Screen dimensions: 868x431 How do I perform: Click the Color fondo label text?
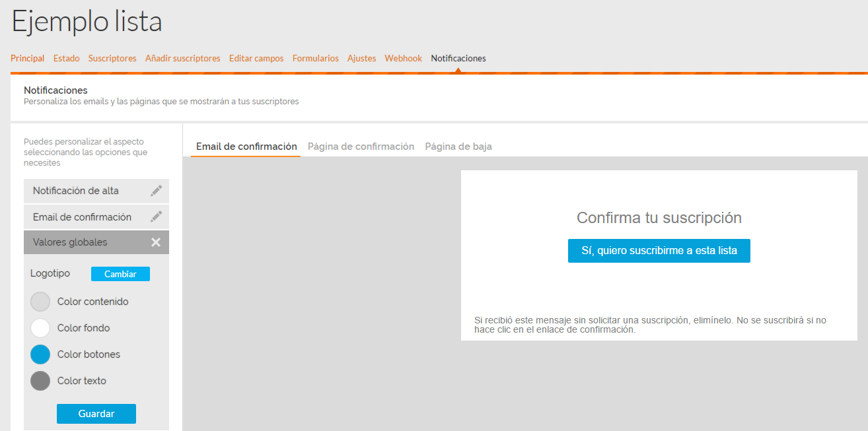tap(84, 328)
